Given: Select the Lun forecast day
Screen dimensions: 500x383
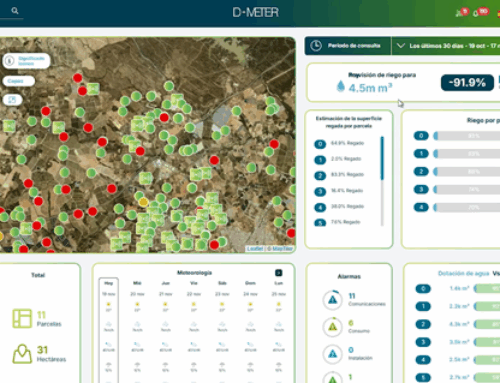Looking at the screenshot, I should pos(279,283).
